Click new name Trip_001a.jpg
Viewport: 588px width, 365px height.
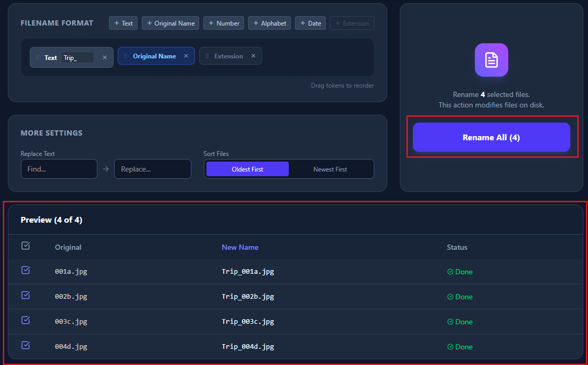248,272
